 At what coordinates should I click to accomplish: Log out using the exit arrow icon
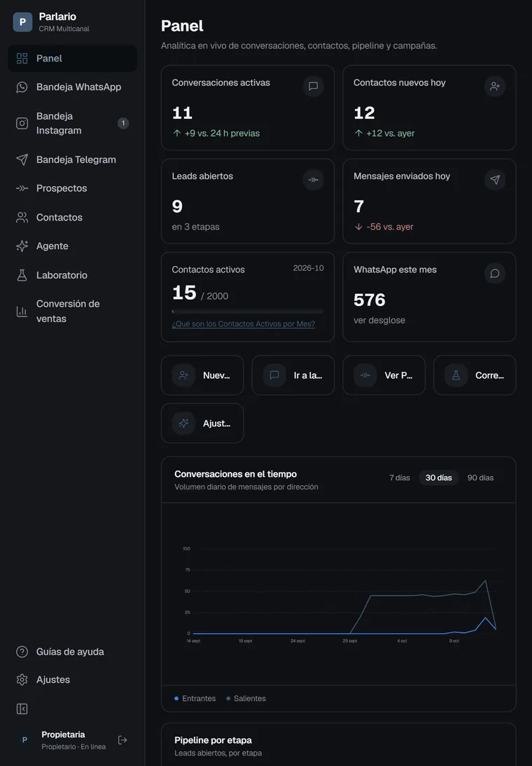pyautogui.click(x=122, y=740)
